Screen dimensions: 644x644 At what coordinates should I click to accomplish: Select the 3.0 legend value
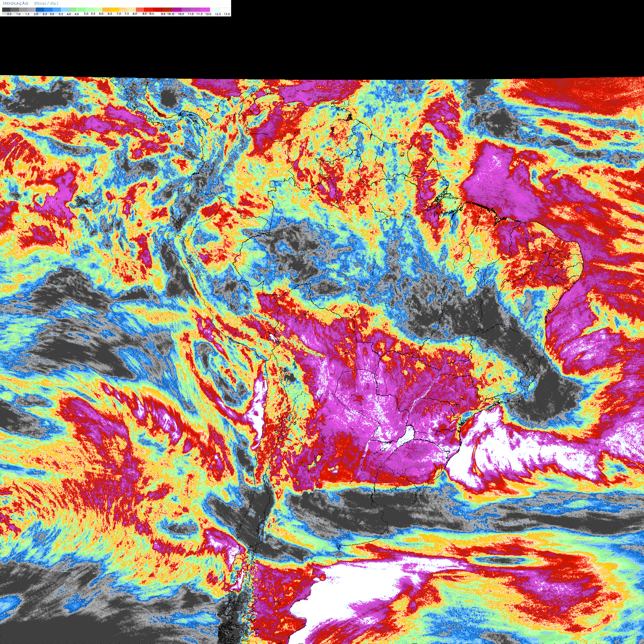[52, 14]
